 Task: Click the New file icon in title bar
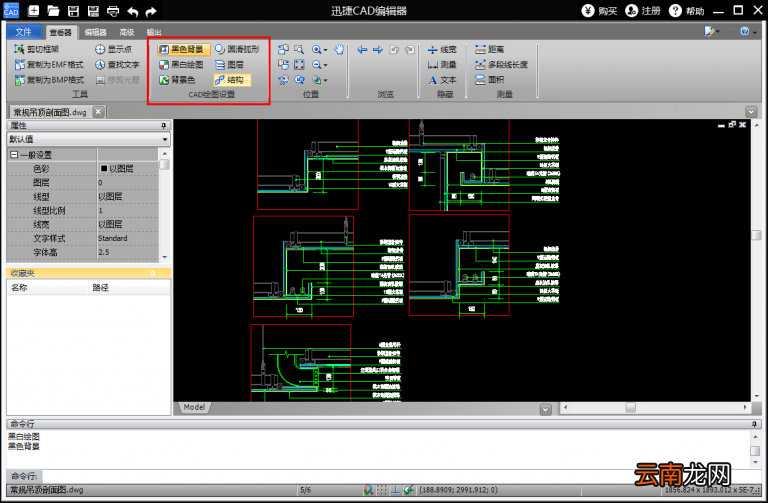pos(33,11)
